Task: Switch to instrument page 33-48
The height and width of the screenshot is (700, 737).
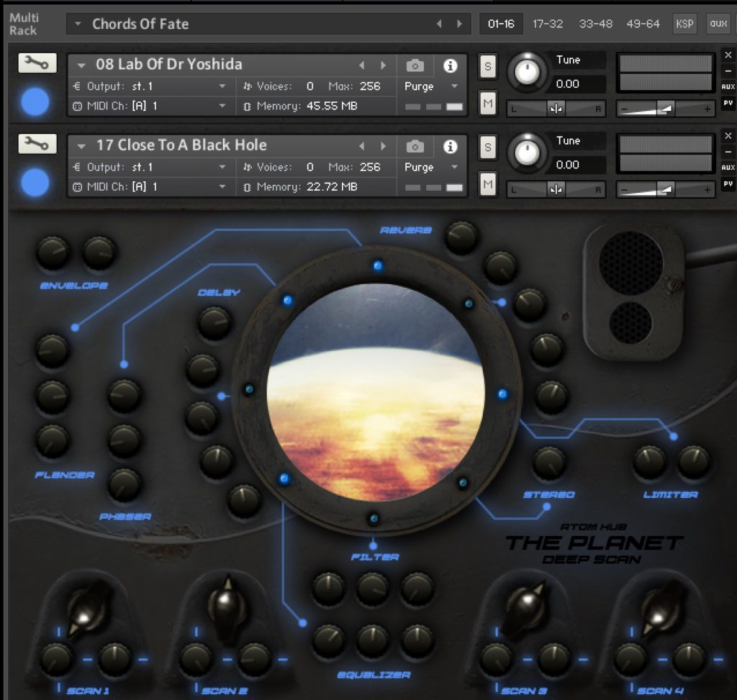Action: tap(595, 24)
